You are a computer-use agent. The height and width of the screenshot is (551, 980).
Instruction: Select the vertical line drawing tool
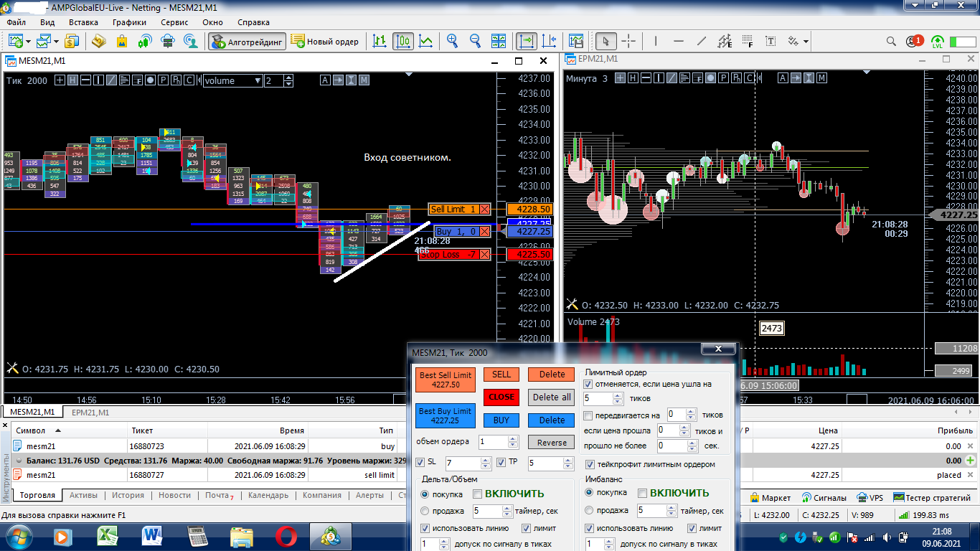(656, 41)
